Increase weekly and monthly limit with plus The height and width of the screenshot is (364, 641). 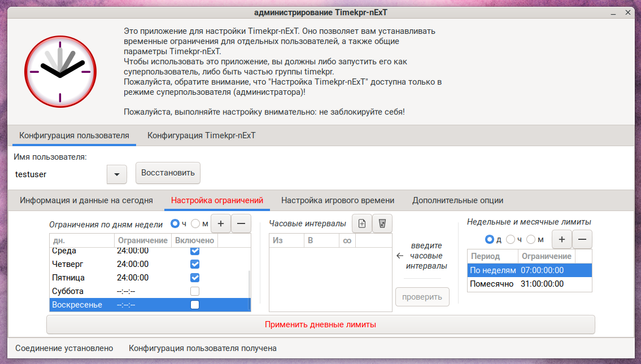point(561,239)
